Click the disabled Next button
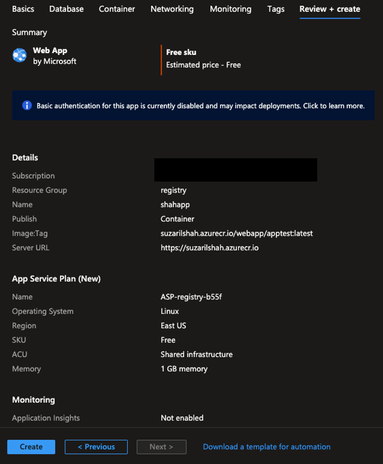 (161, 447)
